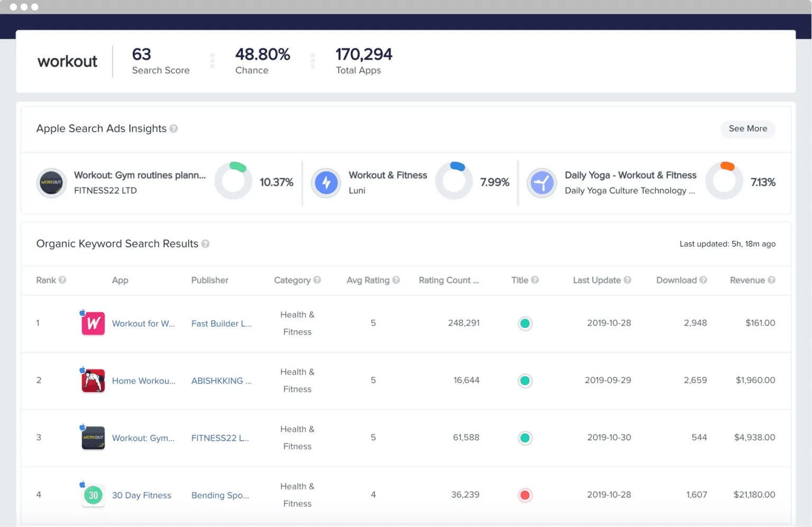Click the Workout: Gym routines plann... ad title

tap(140, 175)
